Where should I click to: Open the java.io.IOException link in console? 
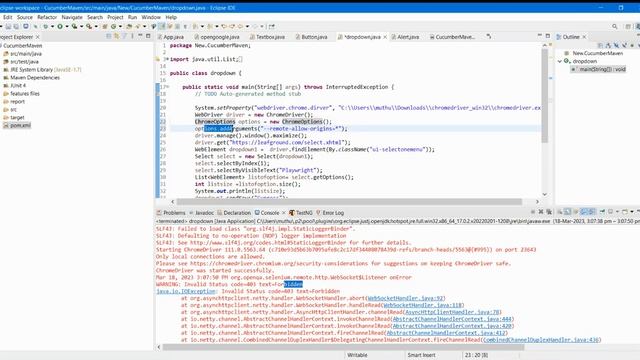[186, 291]
